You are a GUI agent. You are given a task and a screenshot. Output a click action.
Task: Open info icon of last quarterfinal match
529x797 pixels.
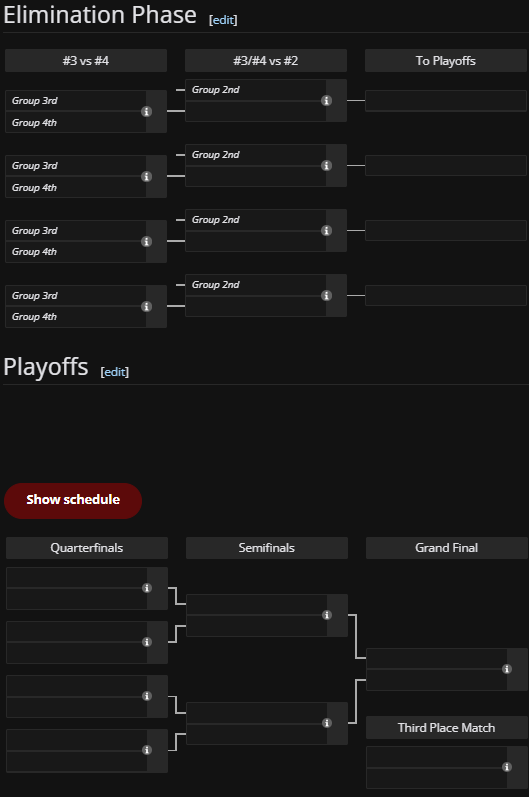point(147,750)
